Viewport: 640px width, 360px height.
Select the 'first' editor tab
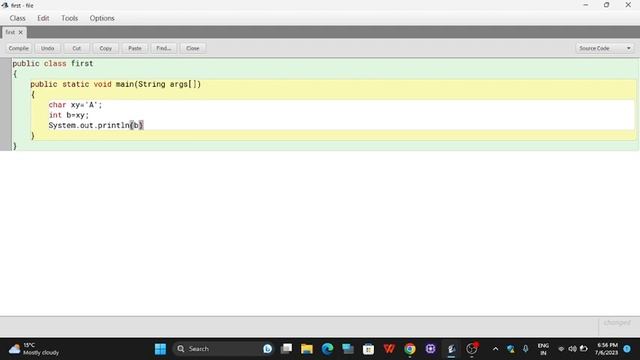pyautogui.click(x=10, y=32)
